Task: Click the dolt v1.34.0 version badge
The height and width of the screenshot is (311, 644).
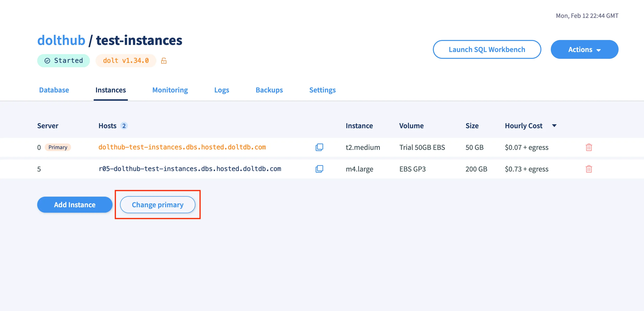Action: pos(126,61)
